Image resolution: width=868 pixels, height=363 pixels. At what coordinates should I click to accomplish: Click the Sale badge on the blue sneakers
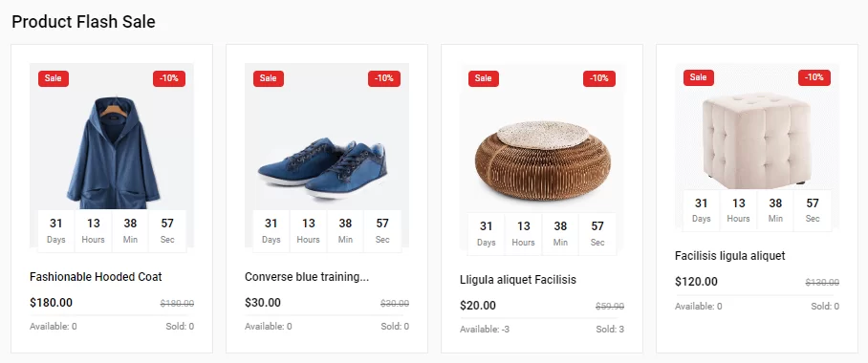point(269,78)
